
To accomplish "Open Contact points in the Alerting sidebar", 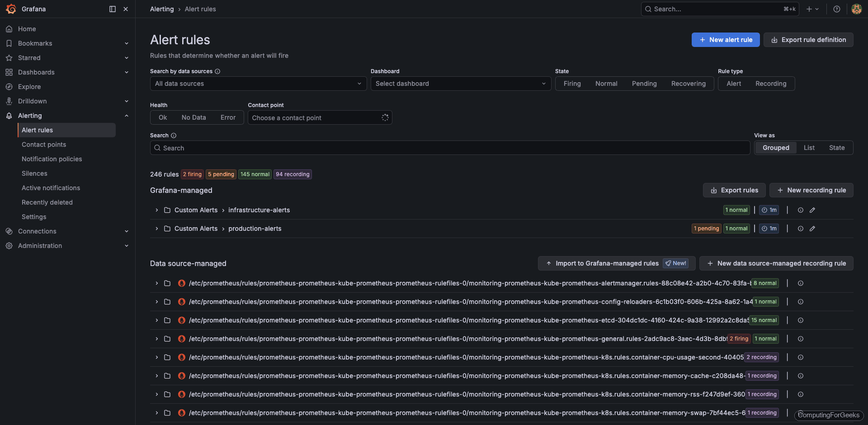I will click(44, 145).
